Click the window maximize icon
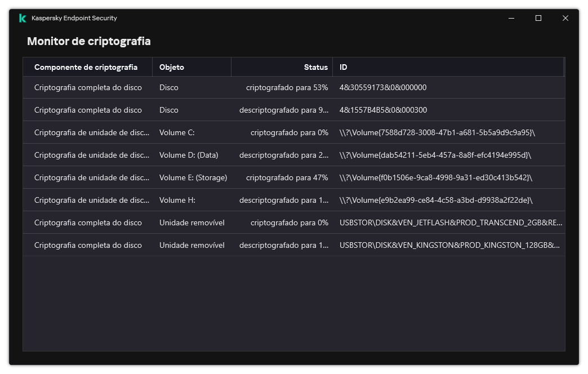The height and width of the screenshot is (374, 588). point(538,18)
